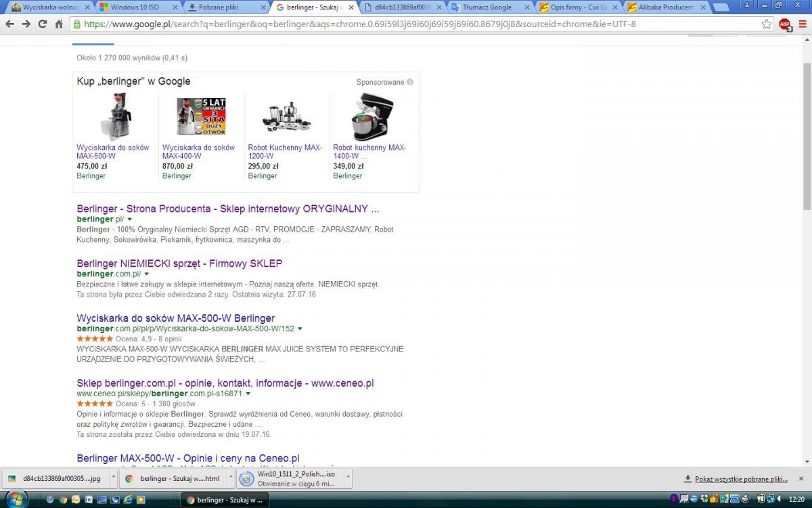Open a new tab with the new-tab button
The height and width of the screenshot is (508, 812).
(721, 7)
